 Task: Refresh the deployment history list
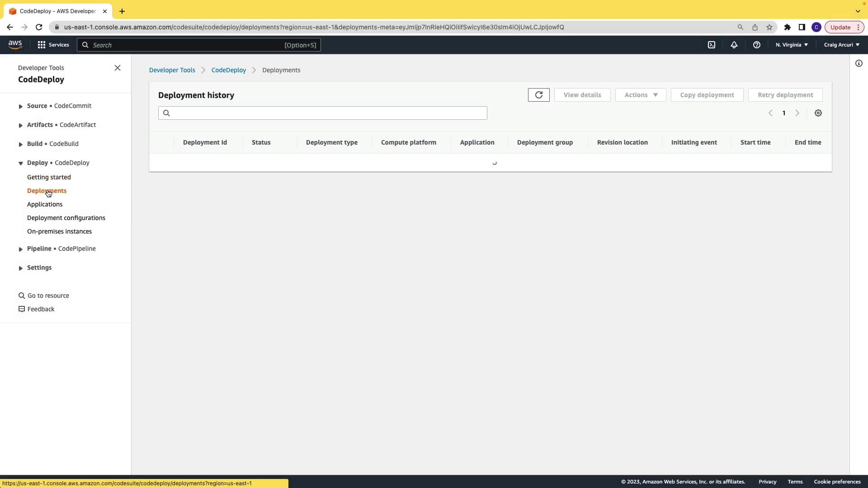pyautogui.click(x=538, y=95)
